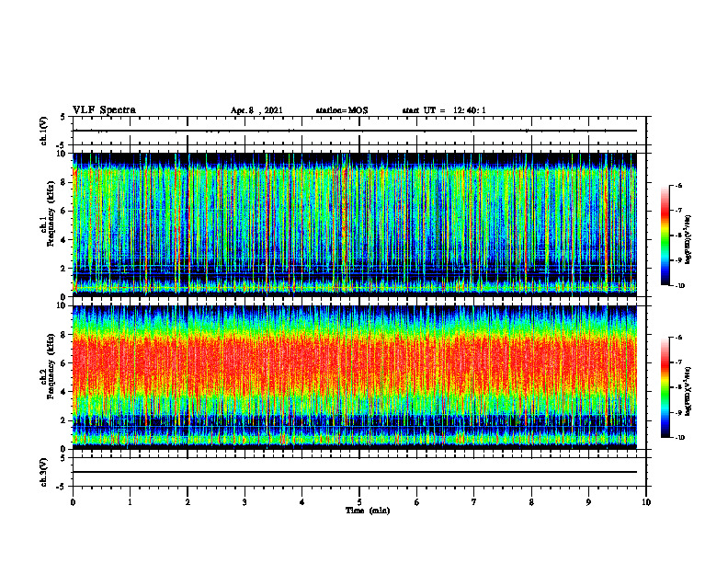The height and width of the screenshot is (563, 728).
Task: Click the ch.1 colorbar log(PSD) label
Action: 688,239
